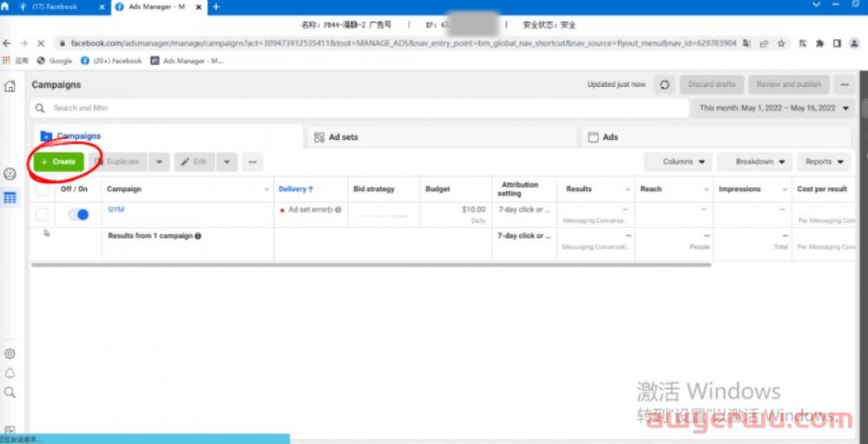Sort by the Delivery column header
The height and width of the screenshot is (444, 868).
coord(296,189)
